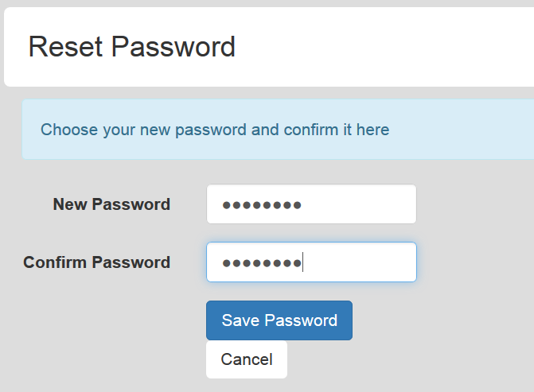Place cursor in first password box
534x392 pixels.
point(310,204)
